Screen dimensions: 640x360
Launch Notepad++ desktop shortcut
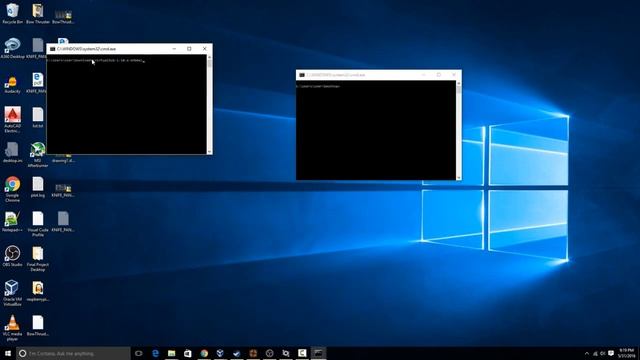[x=12, y=222]
